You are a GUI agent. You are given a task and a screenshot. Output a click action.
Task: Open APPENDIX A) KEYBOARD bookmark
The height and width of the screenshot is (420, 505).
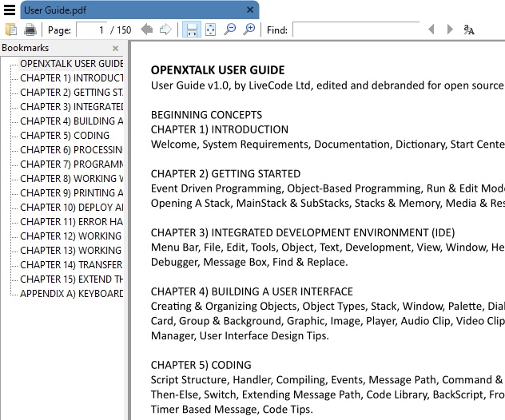click(71, 294)
